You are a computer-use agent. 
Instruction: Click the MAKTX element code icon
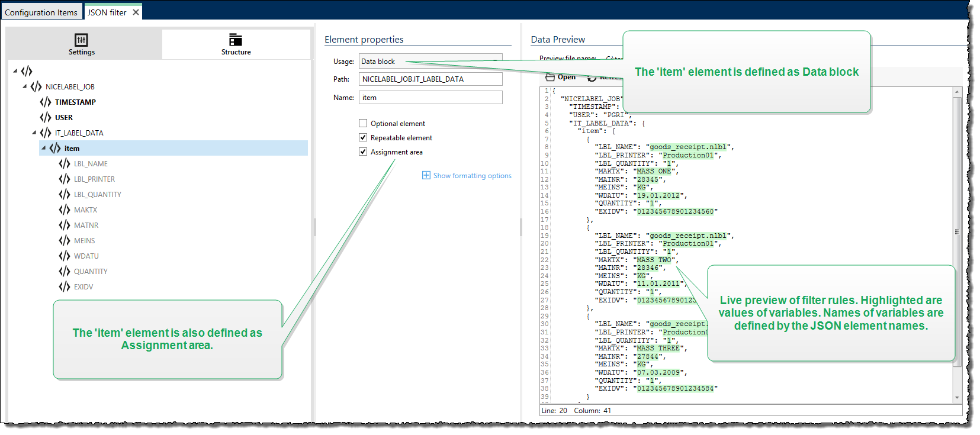tap(65, 210)
